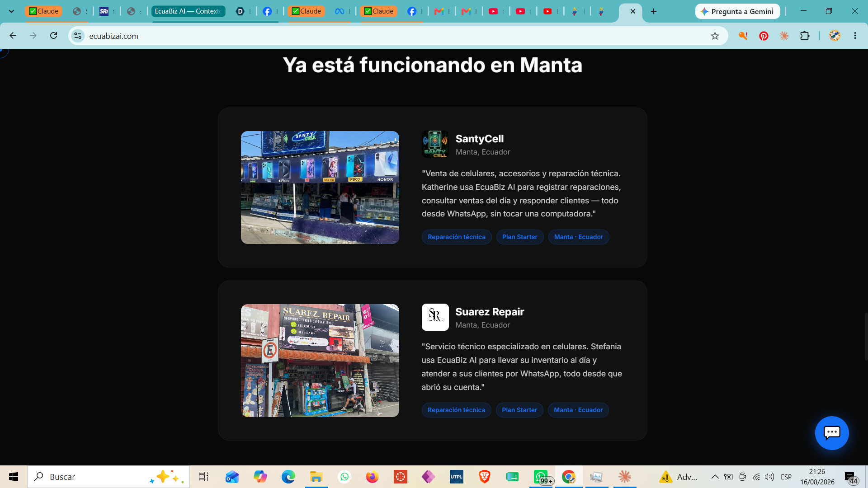The height and width of the screenshot is (488, 868).
Task: Launch Firefox from the taskbar
Action: click(x=372, y=477)
